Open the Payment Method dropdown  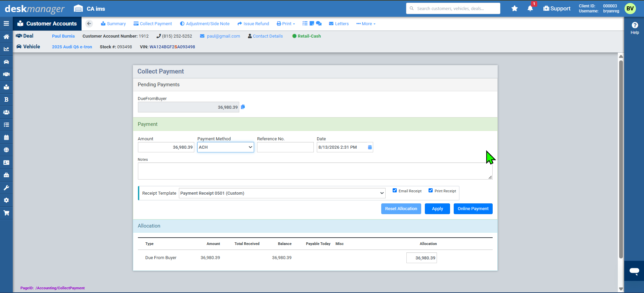226,147
